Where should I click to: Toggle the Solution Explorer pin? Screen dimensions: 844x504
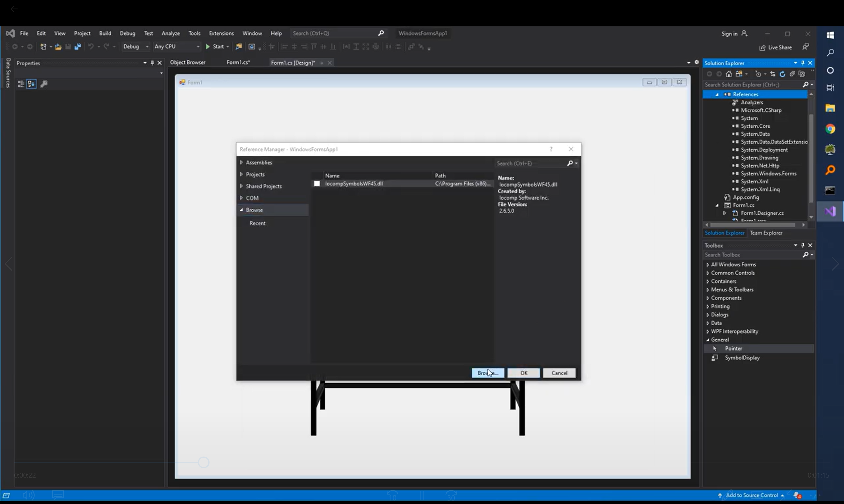[x=803, y=63]
